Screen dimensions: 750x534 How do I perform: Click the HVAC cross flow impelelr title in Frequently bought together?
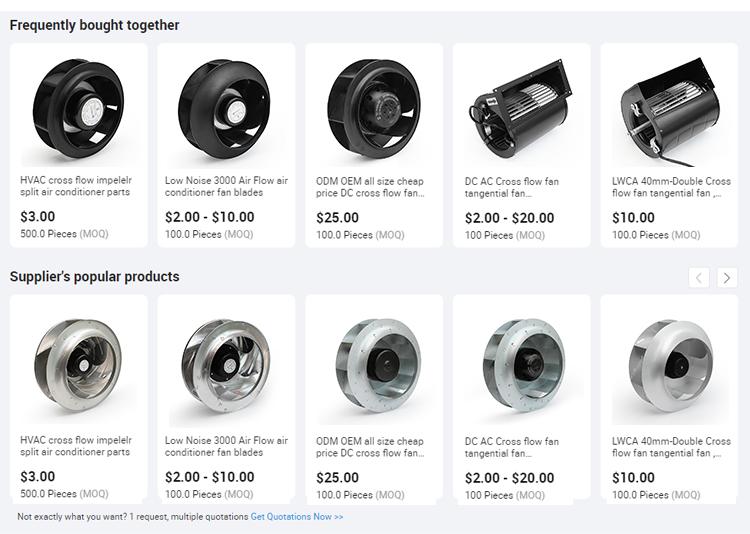(76, 186)
